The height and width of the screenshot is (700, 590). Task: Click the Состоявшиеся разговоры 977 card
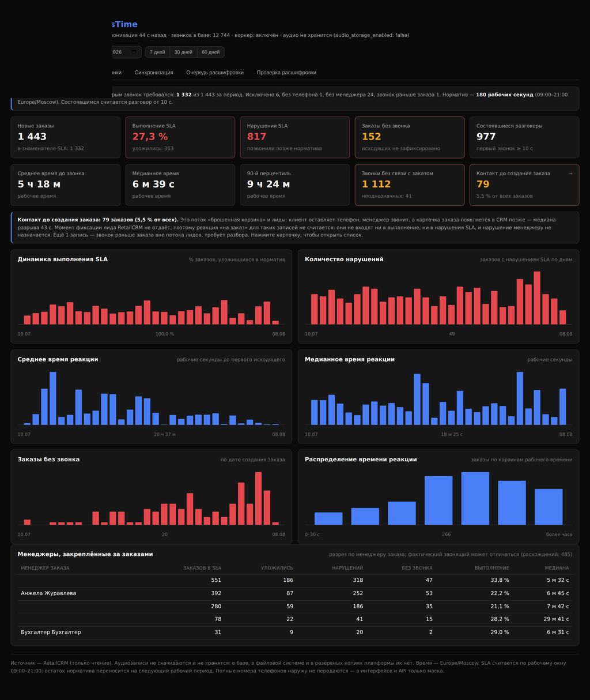tap(524, 137)
